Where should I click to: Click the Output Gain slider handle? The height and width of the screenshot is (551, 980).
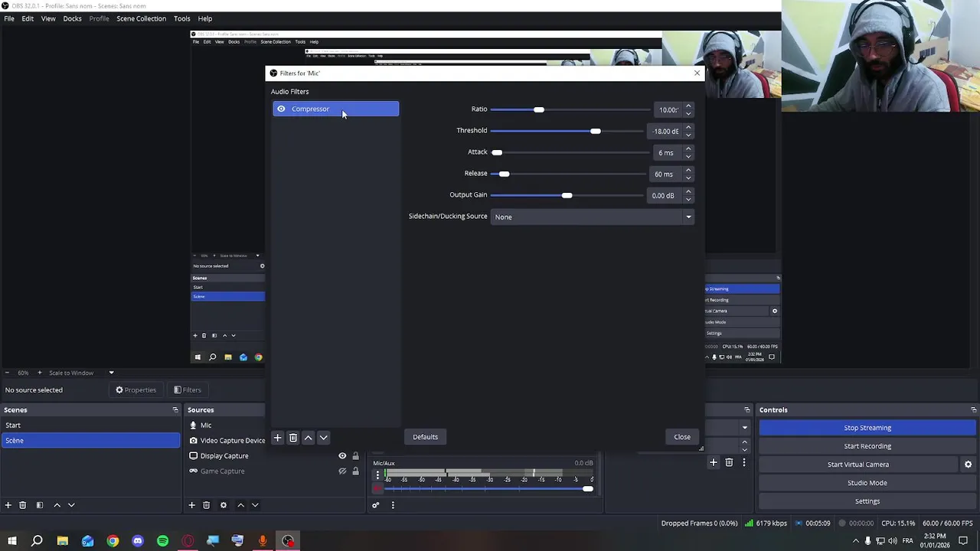pos(567,195)
